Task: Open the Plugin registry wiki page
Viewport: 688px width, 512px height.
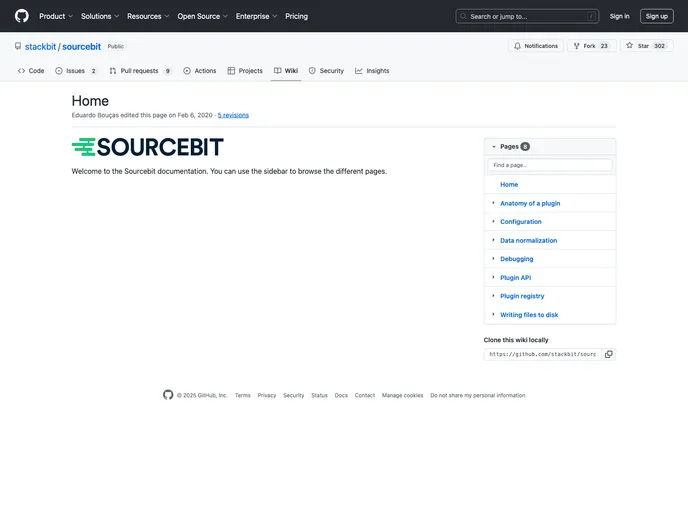Action: [x=522, y=296]
